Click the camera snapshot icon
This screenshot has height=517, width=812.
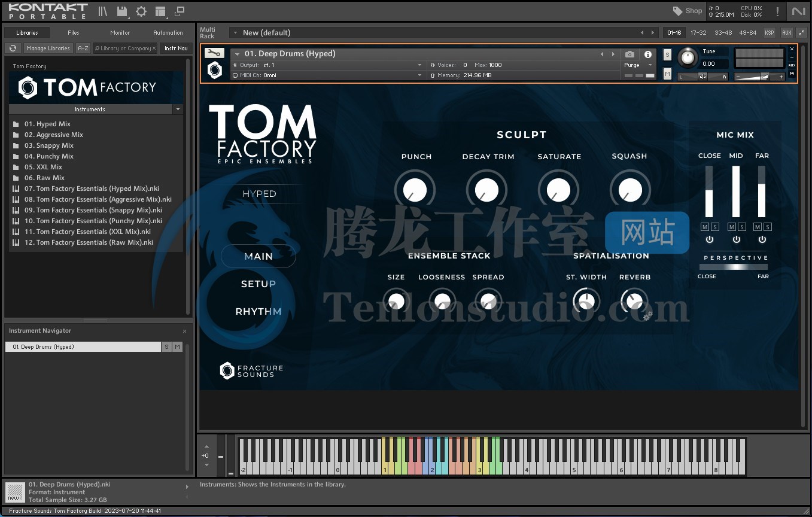(x=629, y=54)
